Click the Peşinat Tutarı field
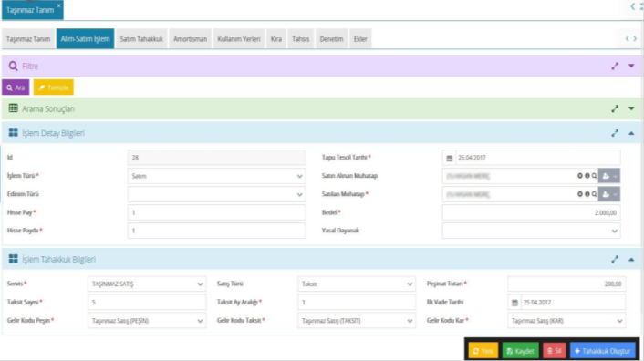The width and height of the screenshot is (644, 361). (x=566, y=284)
